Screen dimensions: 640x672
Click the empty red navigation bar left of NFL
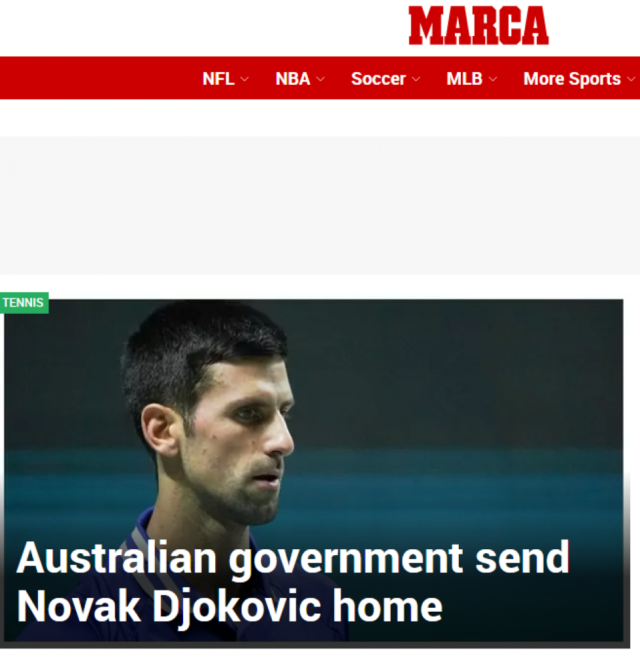click(98, 78)
